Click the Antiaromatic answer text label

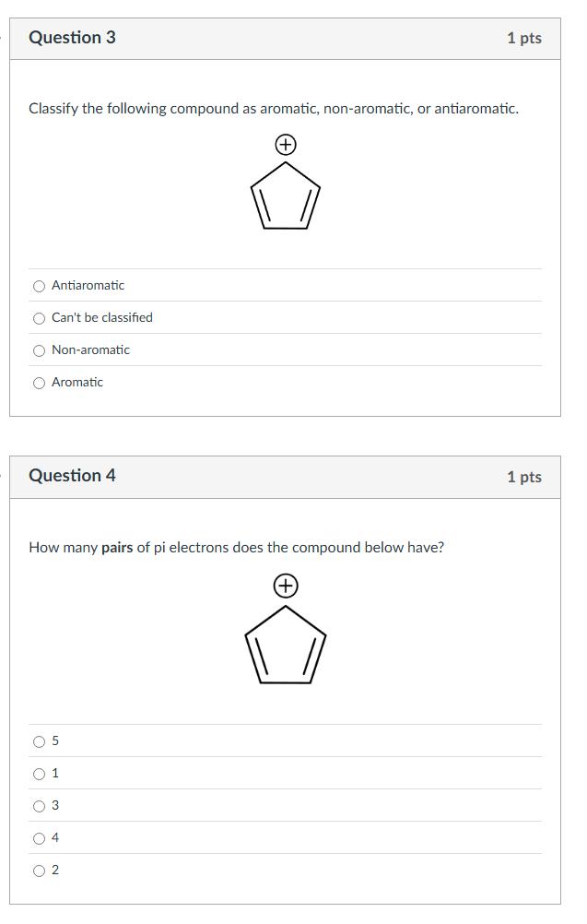coord(88,286)
